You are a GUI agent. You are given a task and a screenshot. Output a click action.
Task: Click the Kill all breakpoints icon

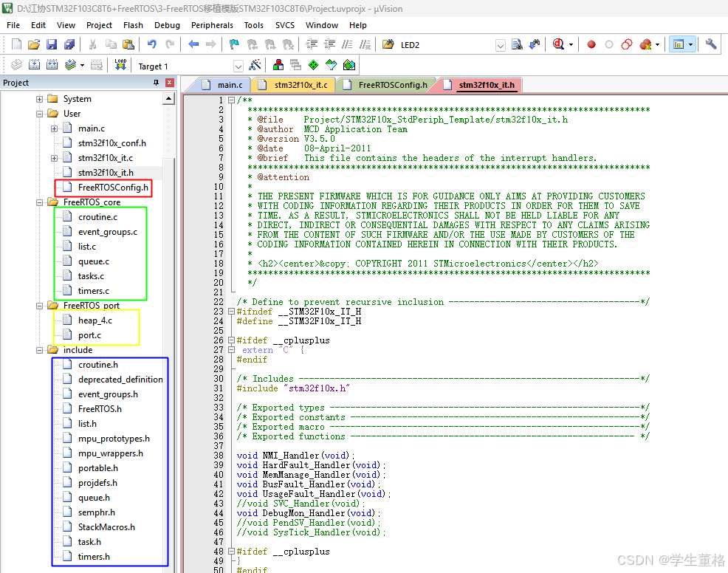click(x=645, y=44)
